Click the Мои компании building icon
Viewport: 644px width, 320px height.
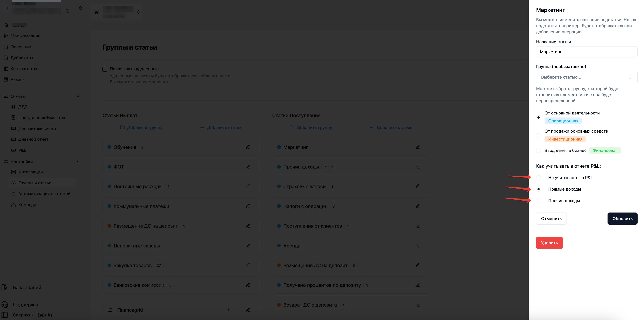(6, 36)
